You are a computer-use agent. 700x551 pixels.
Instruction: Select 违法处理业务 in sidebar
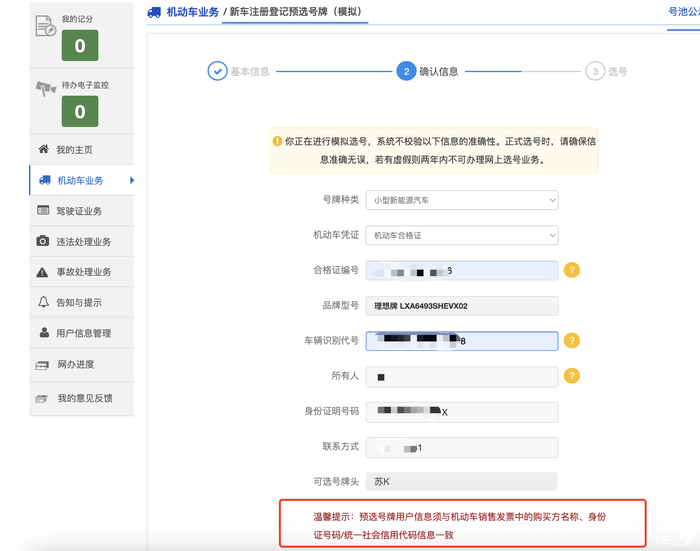click(83, 242)
